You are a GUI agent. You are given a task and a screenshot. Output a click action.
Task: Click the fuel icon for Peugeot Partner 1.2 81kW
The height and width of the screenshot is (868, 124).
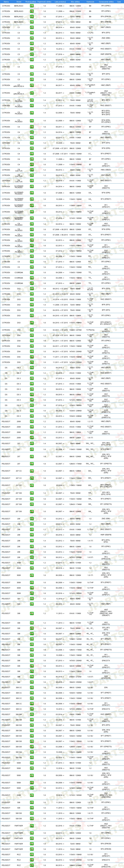(32, 826)
